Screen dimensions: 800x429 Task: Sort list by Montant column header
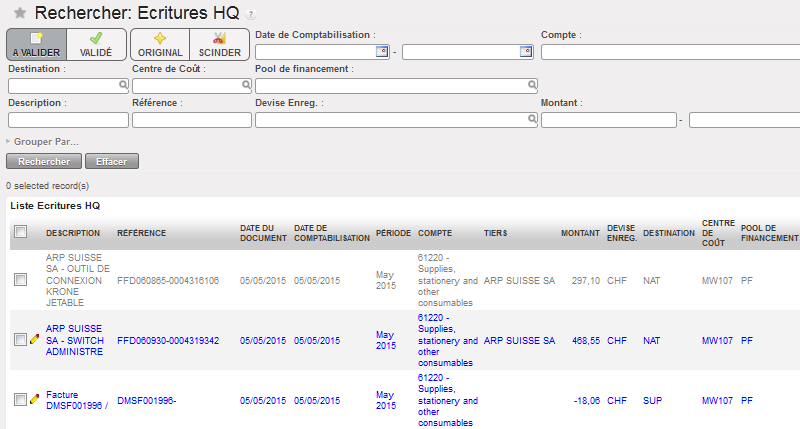pyautogui.click(x=580, y=233)
